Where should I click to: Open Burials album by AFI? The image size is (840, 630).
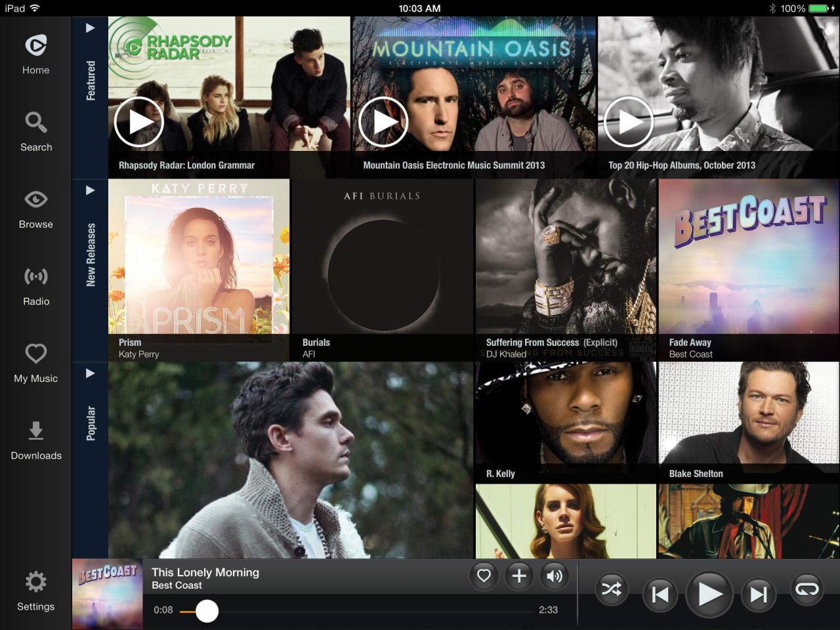[x=382, y=270]
